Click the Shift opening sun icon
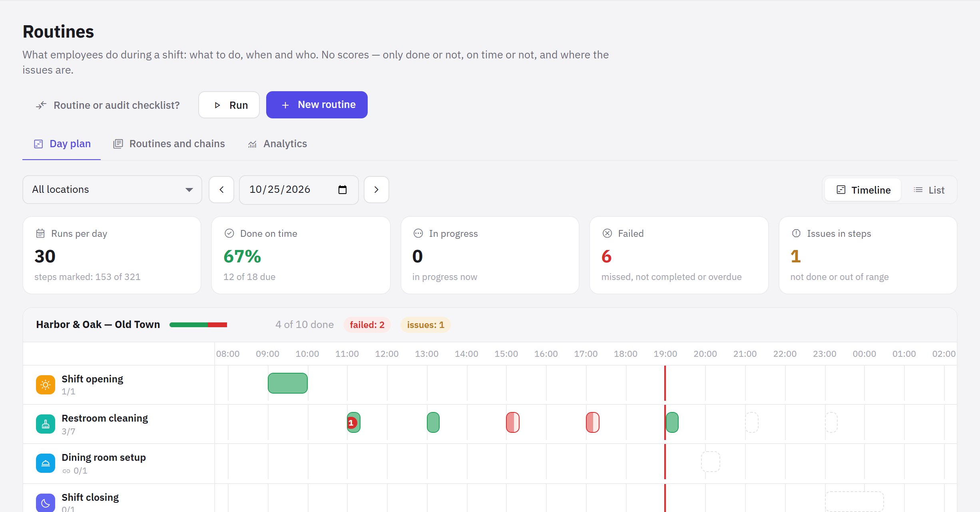980x512 pixels. (x=46, y=385)
